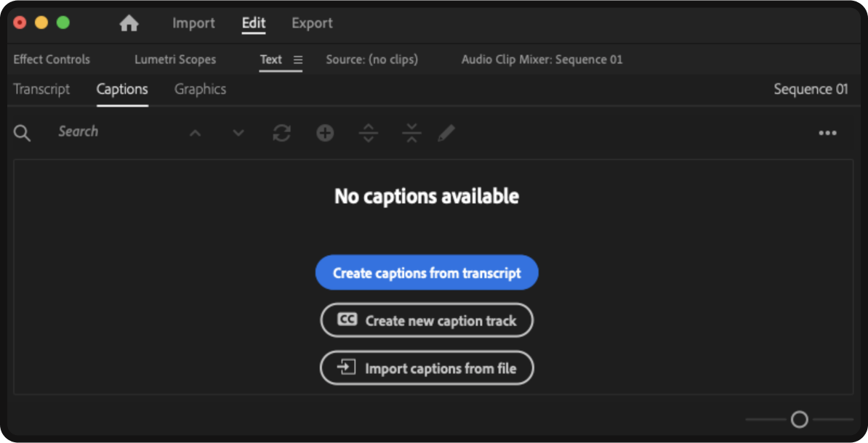The width and height of the screenshot is (868, 443).
Task: Click into the Search field
Action: tap(109, 132)
